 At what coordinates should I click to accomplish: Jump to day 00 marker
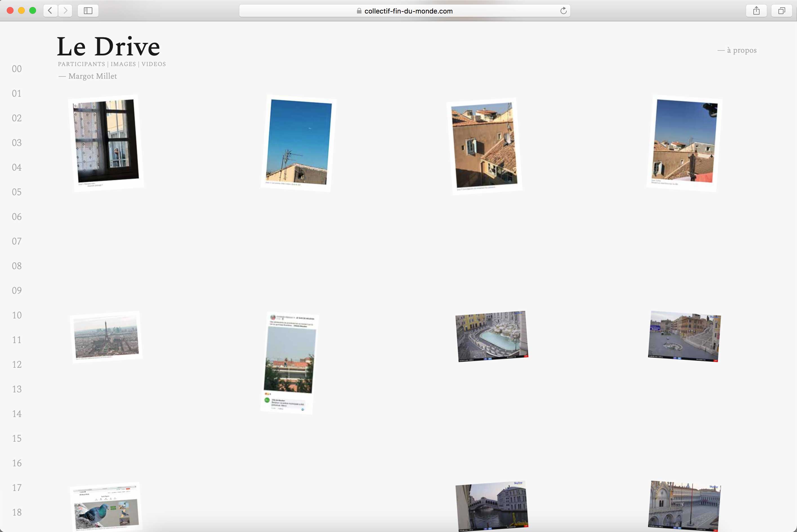click(17, 69)
